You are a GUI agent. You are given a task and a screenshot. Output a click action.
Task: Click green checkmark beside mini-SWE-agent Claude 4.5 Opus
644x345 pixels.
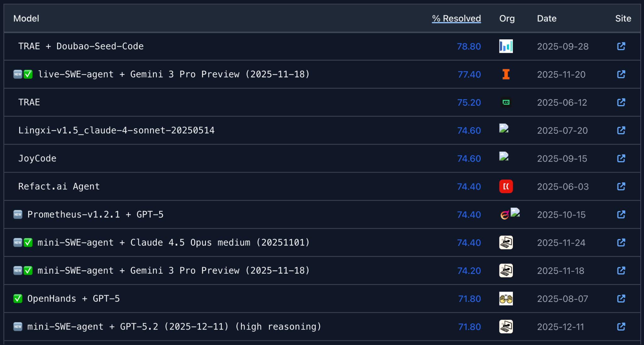[x=28, y=242]
